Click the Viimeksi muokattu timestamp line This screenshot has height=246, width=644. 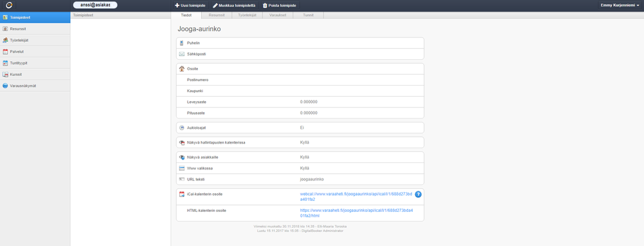point(300,226)
